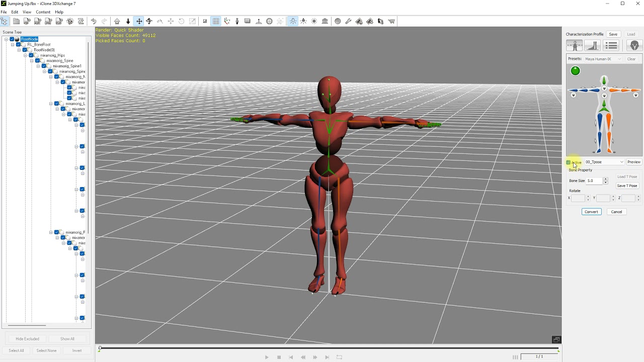Click the Scene Tree toggle icon in toolbar
The height and width of the screenshot is (362, 644).
tap(5, 21)
